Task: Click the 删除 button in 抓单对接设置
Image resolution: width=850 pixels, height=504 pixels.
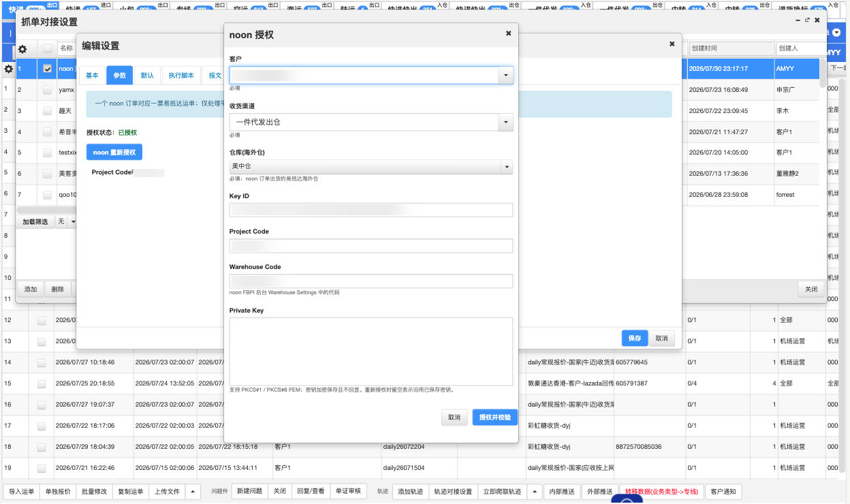Action: pos(58,289)
